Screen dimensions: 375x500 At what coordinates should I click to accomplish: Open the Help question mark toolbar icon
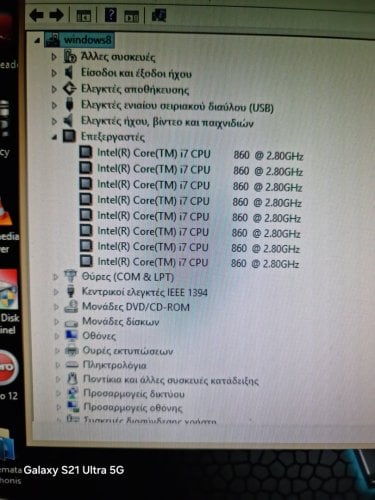coord(111,15)
